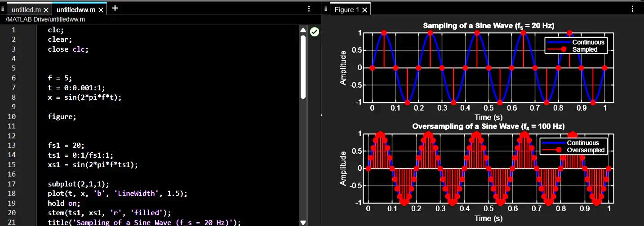Click the green code analyzer checkmark
Viewport: 644px width, 226px height.
315,31
